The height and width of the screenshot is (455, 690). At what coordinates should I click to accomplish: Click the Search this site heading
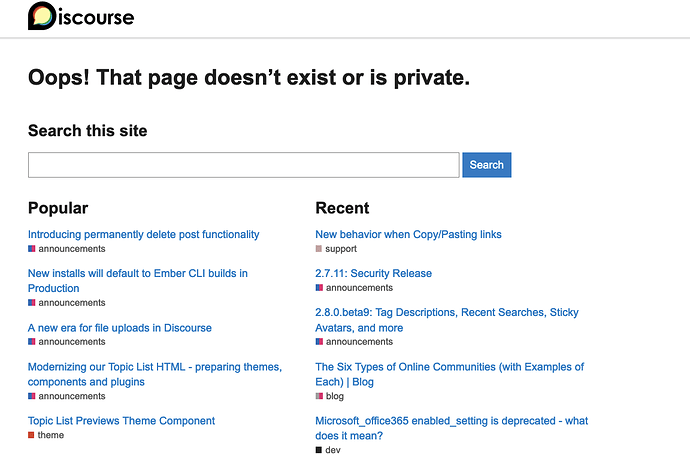click(x=88, y=131)
